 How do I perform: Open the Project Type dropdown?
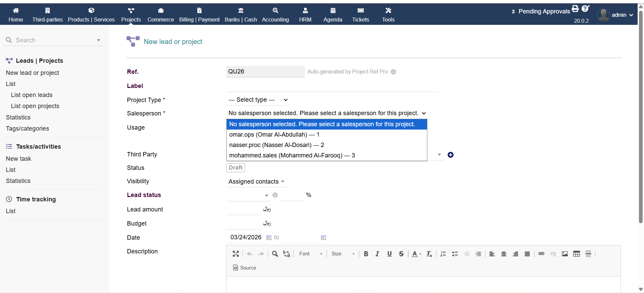click(258, 100)
